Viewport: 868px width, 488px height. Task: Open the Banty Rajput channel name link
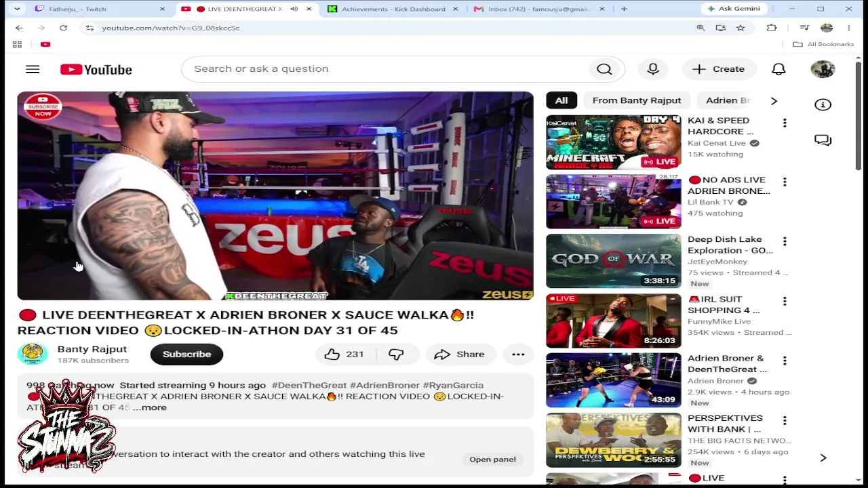pos(92,349)
